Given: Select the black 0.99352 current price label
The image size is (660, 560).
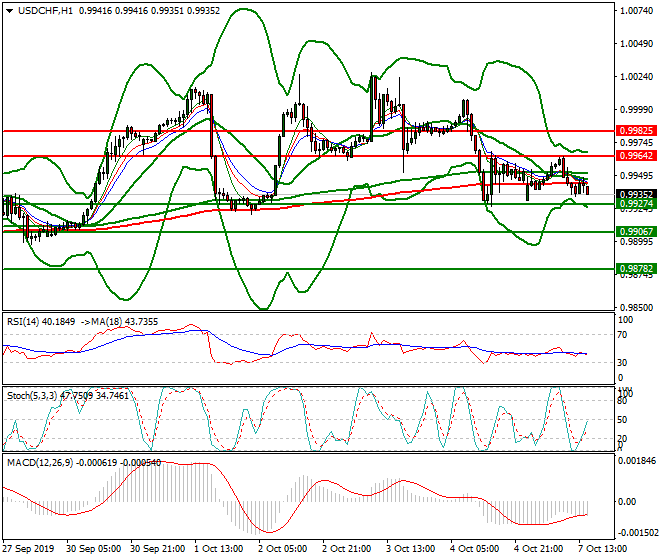Looking at the screenshot, I should (636, 194).
